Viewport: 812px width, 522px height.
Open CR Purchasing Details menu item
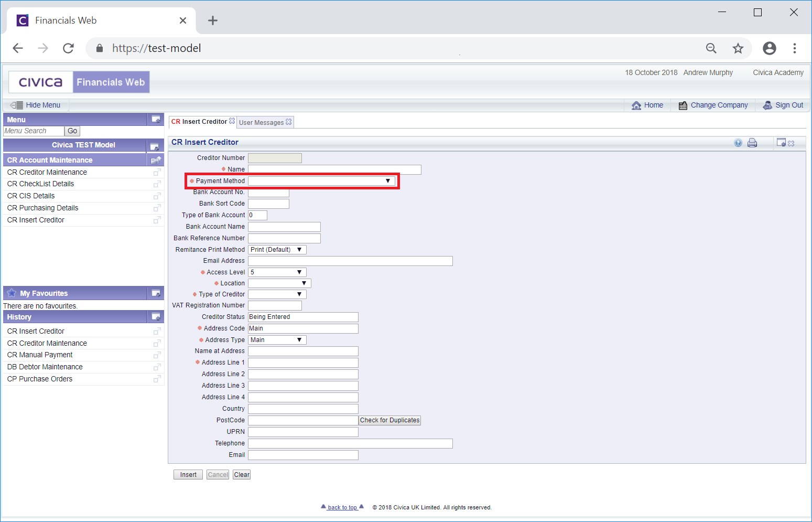(x=42, y=208)
